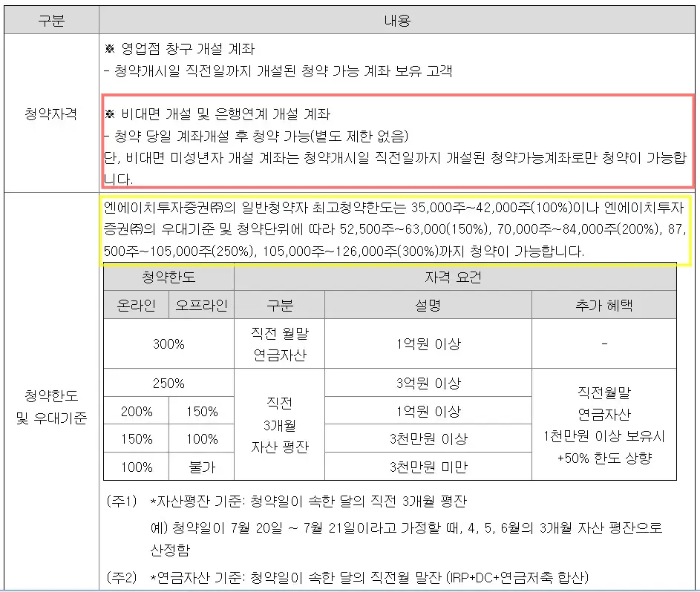Select the 직전 3개월 자산 평잔 cell
The height and width of the screenshot is (592, 700).
(279, 424)
